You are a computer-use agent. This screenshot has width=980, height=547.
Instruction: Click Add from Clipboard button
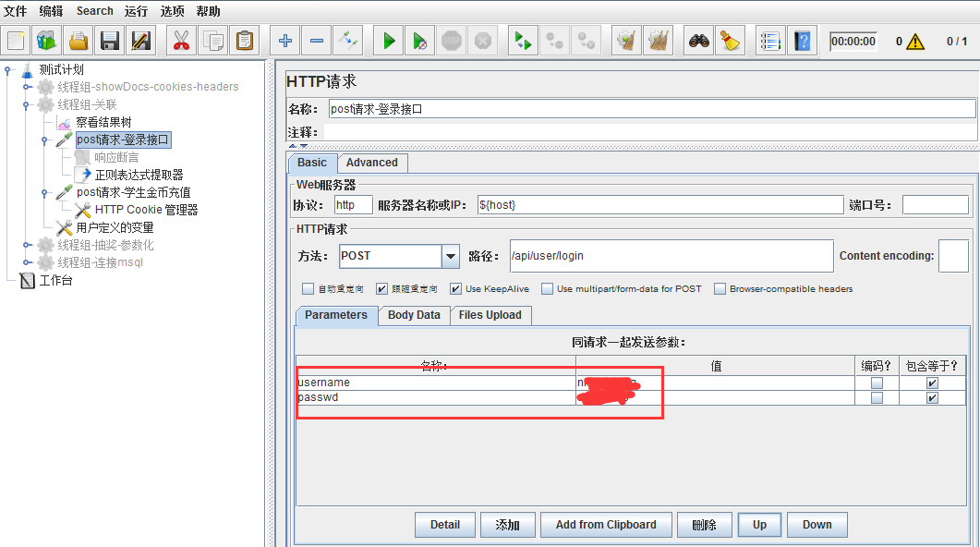606,525
